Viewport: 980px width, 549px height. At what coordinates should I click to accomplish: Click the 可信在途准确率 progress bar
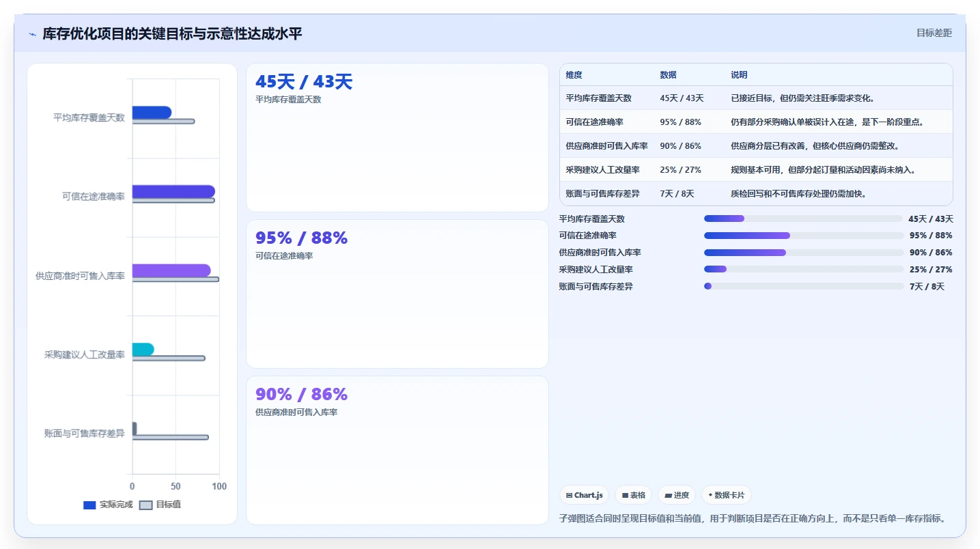pyautogui.click(x=804, y=236)
